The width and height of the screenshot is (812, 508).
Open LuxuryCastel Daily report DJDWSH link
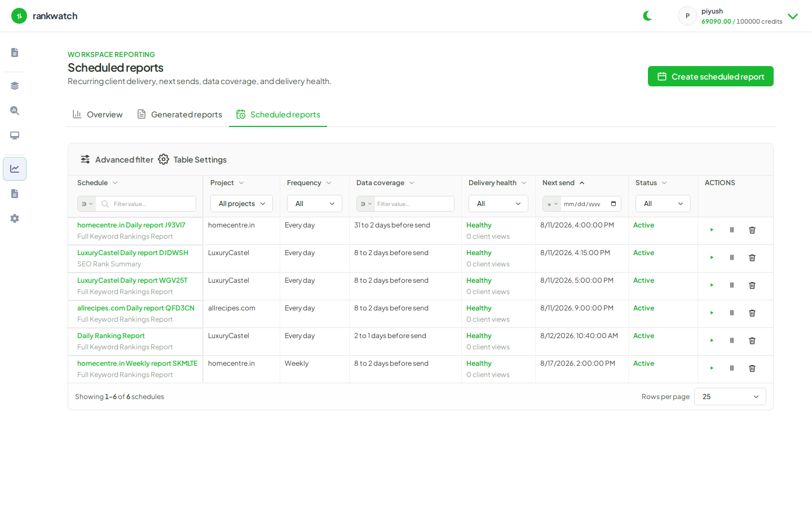coord(133,253)
